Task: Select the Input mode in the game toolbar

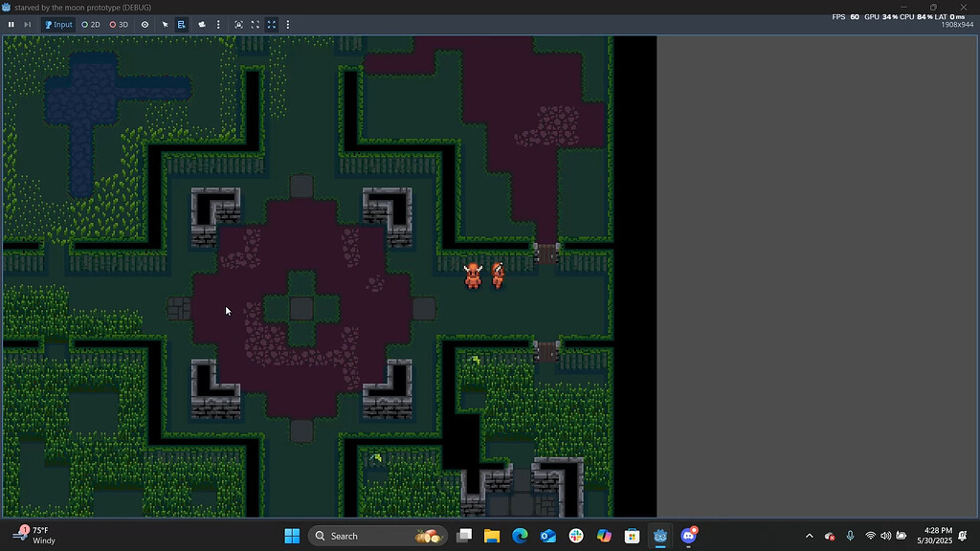Action: click(x=58, y=24)
